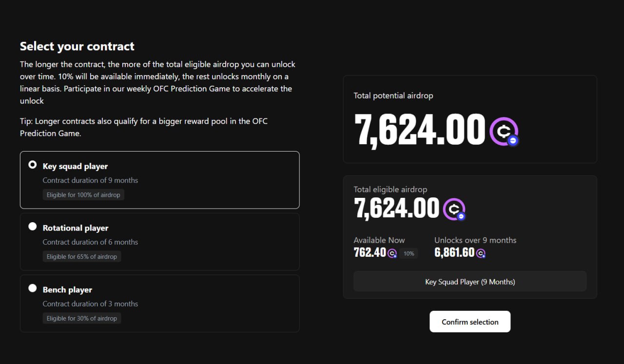This screenshot has width=624, height=364.
Task: Select the Bench player radio button
Action: 33,288
